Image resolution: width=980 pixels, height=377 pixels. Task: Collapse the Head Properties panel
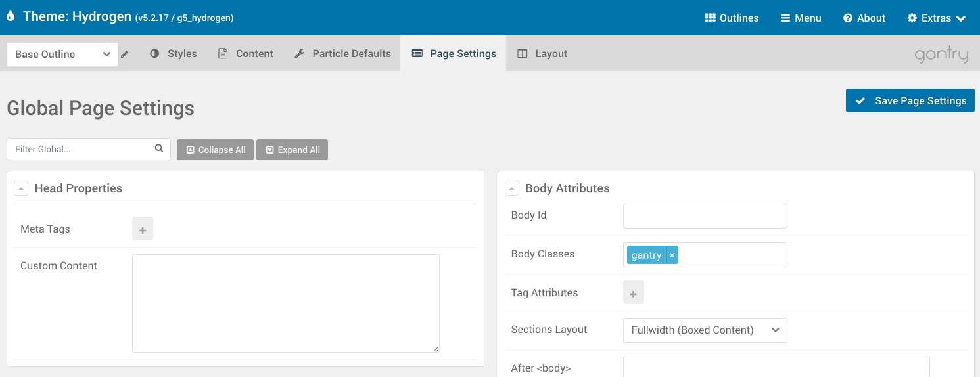coord(22,188)
